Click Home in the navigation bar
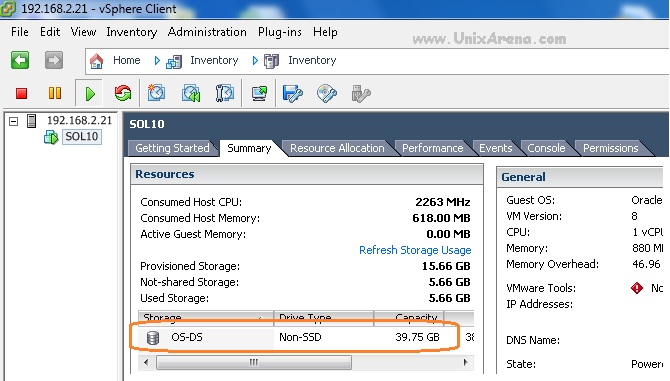This screenshot has width=670, height=381. [126, 60]
